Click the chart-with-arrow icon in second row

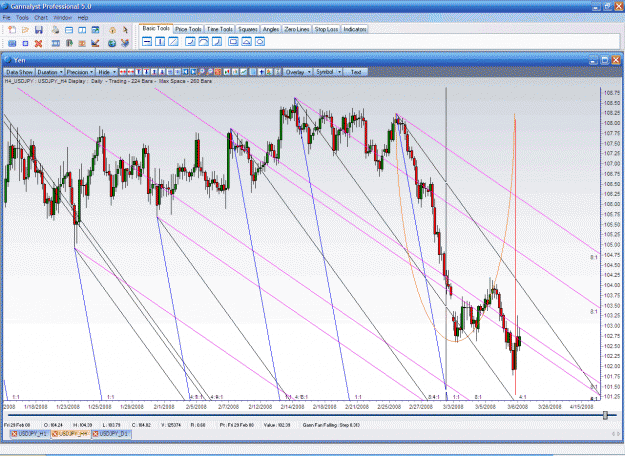pos(95,43)
